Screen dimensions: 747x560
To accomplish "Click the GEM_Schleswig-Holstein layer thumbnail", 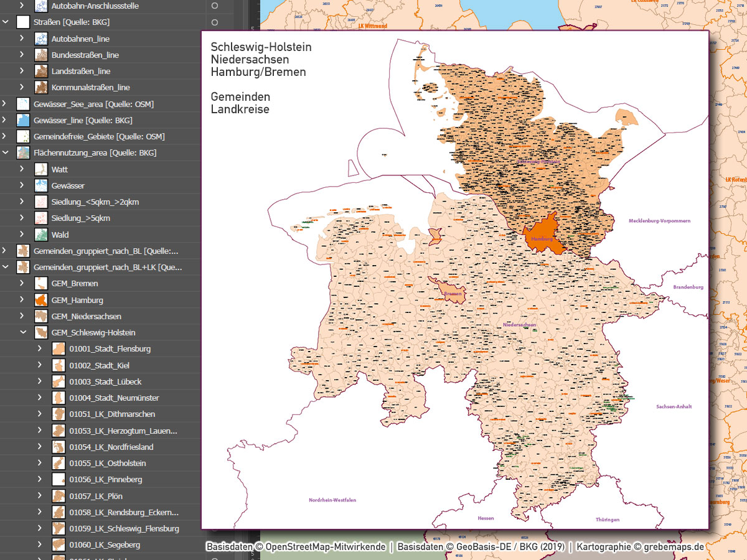I will point(40,333).
